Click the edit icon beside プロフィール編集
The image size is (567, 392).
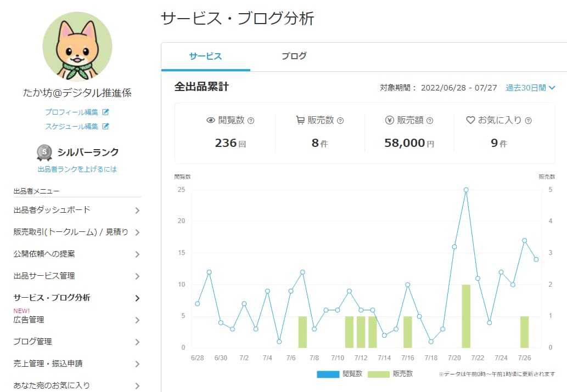105,112
